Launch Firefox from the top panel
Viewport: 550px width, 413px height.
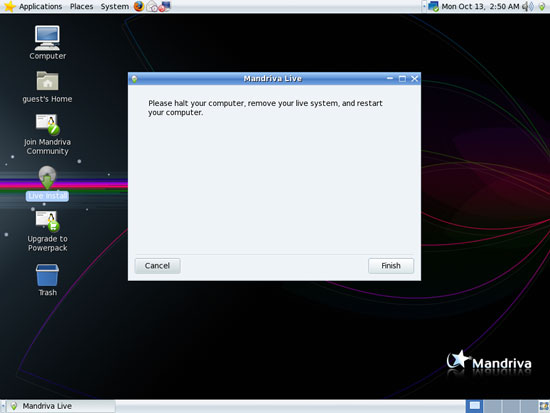(x=139, y=6)
